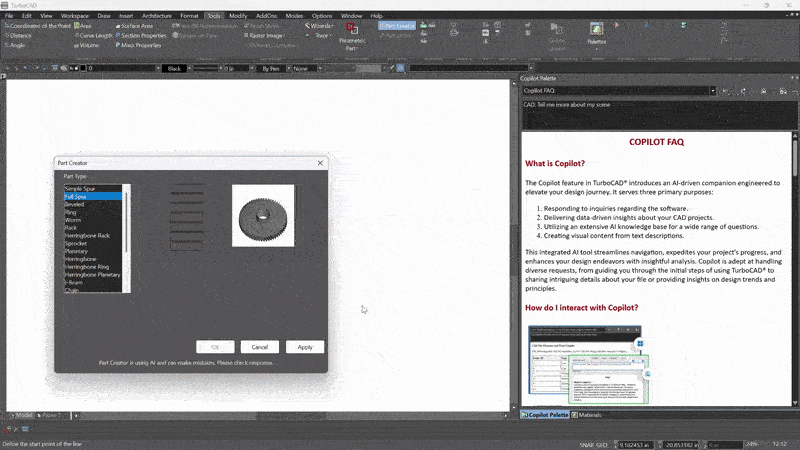The image size is (800, 450).
Task: Open the Raster Image dropdown
Action: click(x=264, y=36)
